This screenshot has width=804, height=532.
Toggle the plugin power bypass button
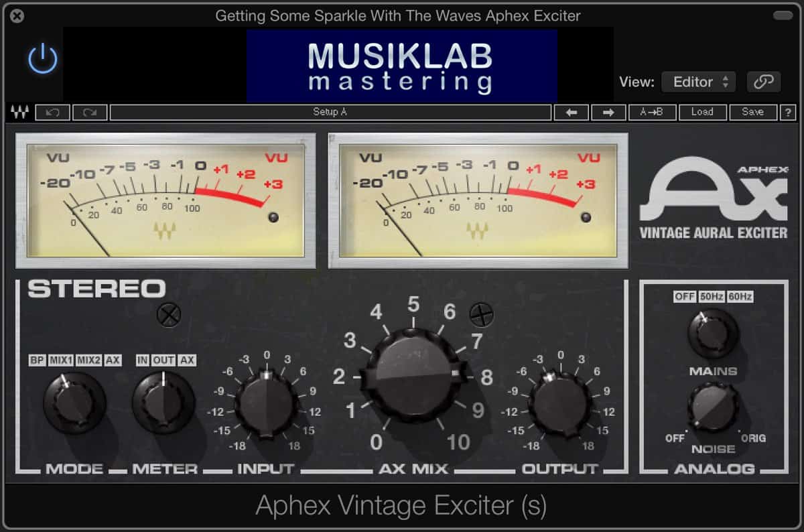[x=43, y=59]
